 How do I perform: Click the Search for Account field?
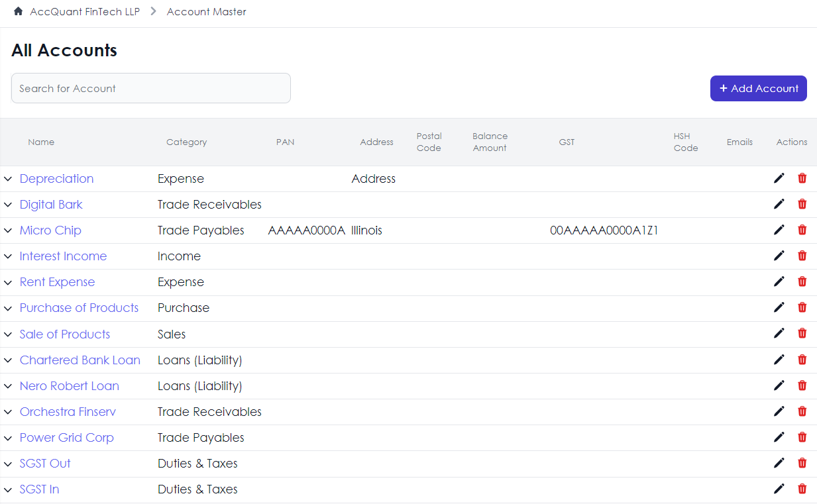pos(150,87)
